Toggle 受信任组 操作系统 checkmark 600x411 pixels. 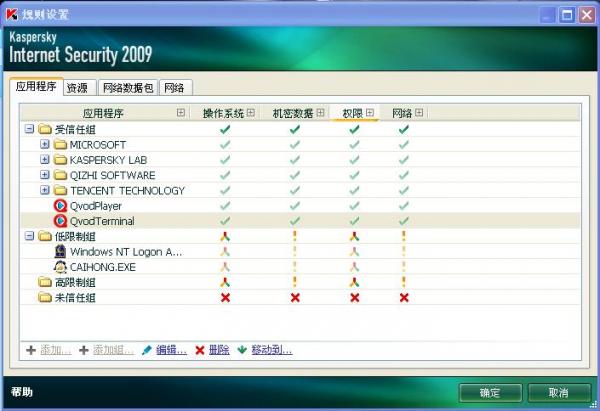225,129
